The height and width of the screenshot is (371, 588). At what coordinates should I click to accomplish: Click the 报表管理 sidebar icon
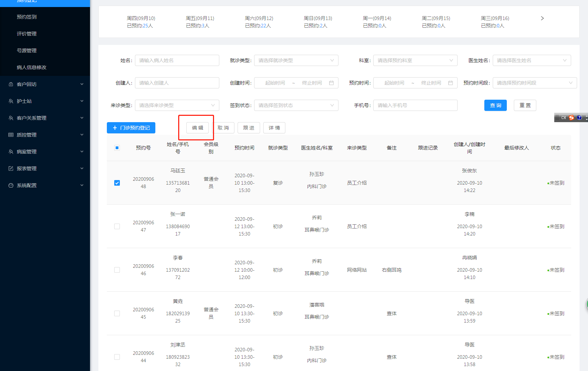point(11,168)
